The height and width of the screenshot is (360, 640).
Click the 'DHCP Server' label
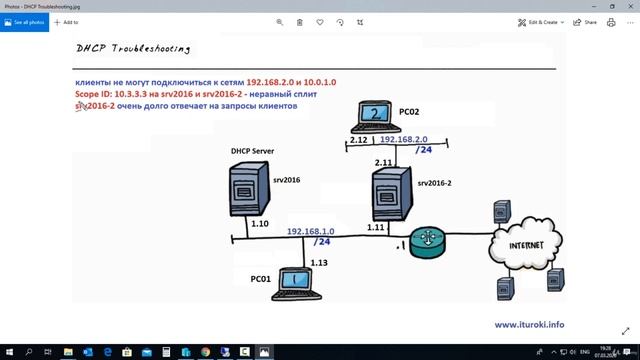(x=252, y=151)
